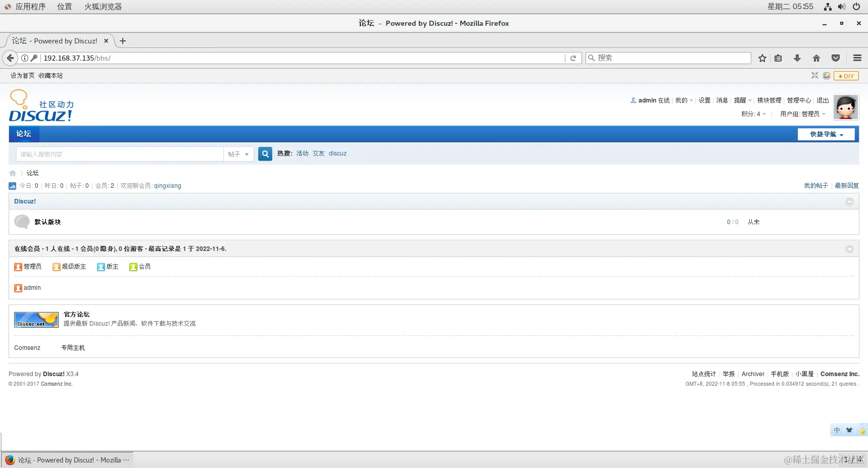Open the 火狐浏览器 menu in top bar
This screenshot has width=868, height=468.
(103, 7)
